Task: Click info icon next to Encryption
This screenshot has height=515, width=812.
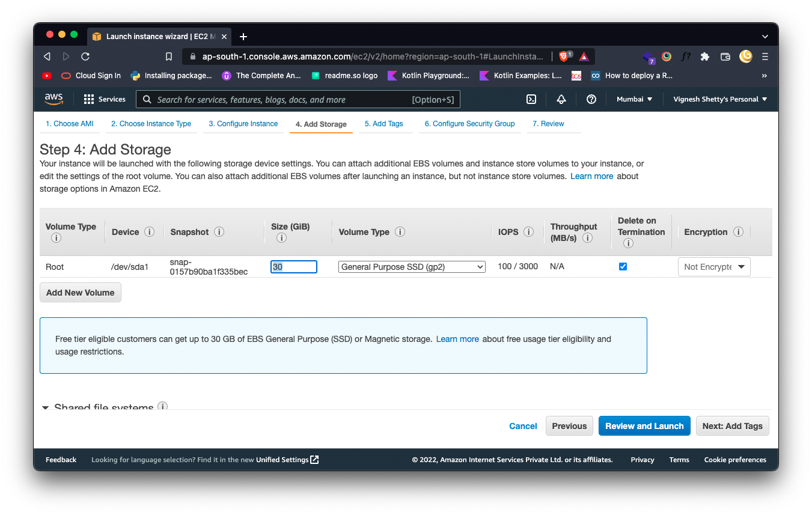Action: click(x=739, y=232)
